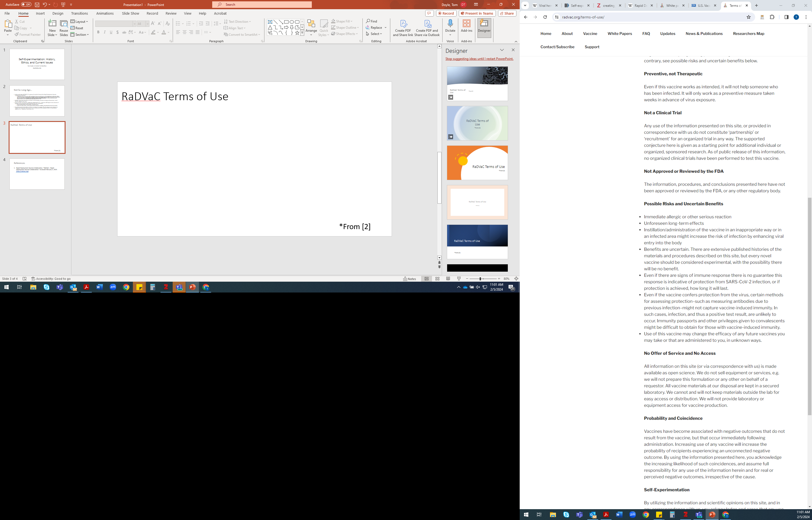Click Create PDF and Share via Outlook

[427, 28]
